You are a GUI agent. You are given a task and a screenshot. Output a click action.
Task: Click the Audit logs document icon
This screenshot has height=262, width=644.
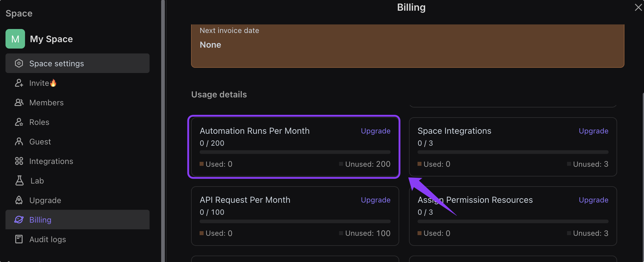coord(19,239)
